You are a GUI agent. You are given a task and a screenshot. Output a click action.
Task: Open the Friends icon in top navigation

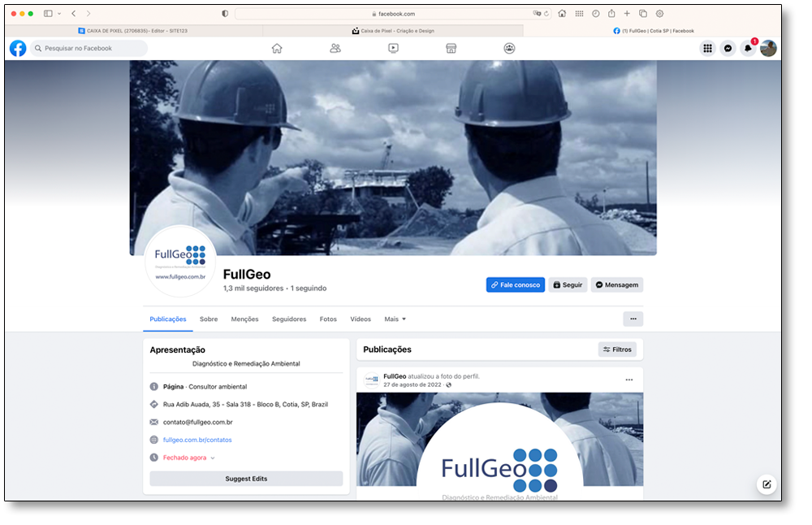(x=335, y=49)
